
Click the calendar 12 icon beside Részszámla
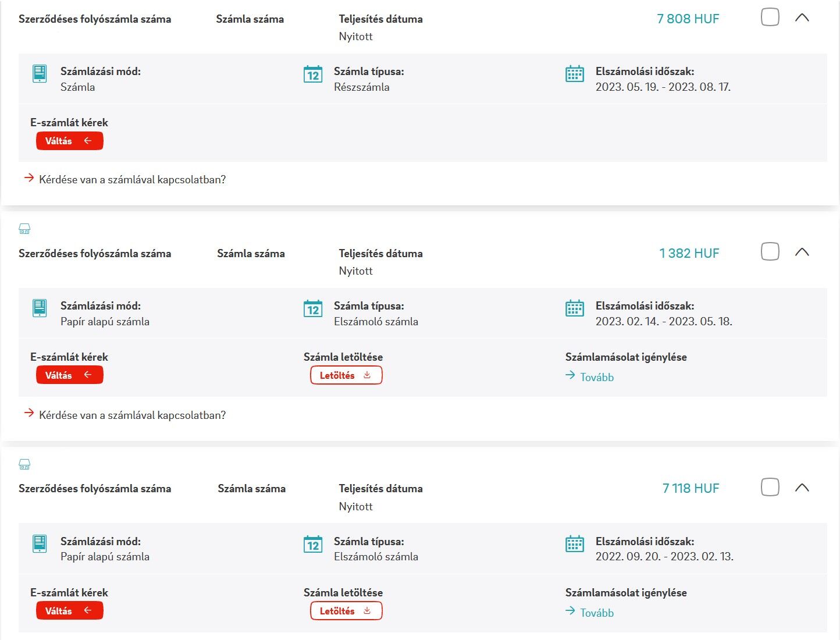[x=313, y=74]
